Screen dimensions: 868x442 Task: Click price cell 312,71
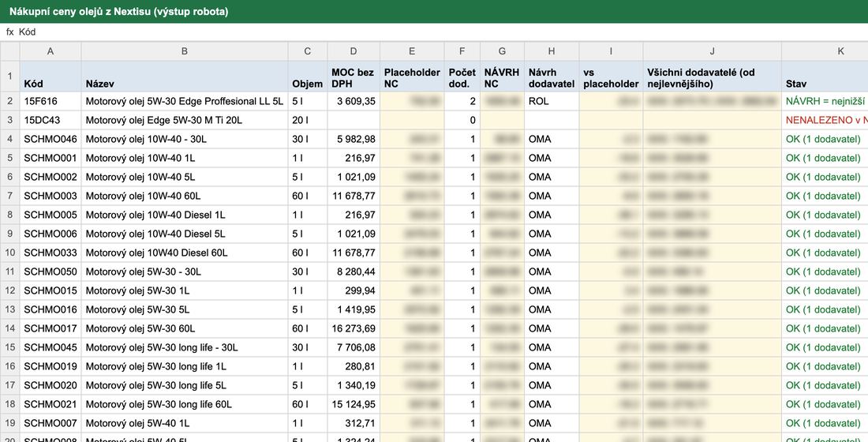point(354,423)
